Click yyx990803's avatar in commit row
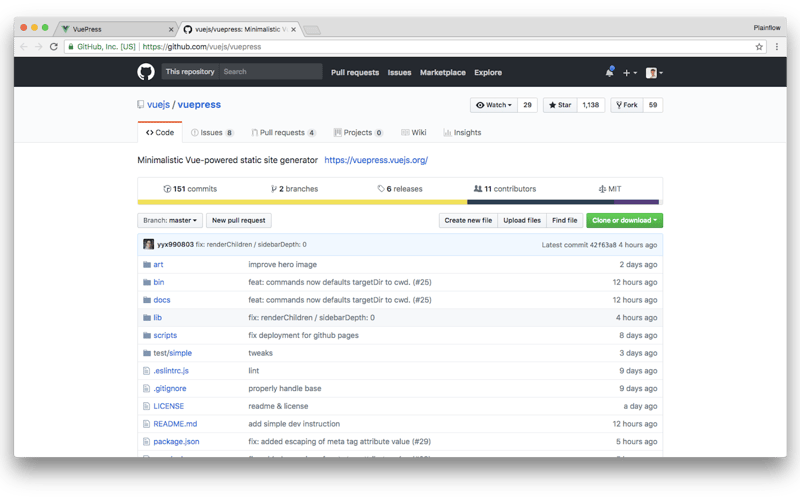Viewport: 800px width, 500px height. (148, 244)
